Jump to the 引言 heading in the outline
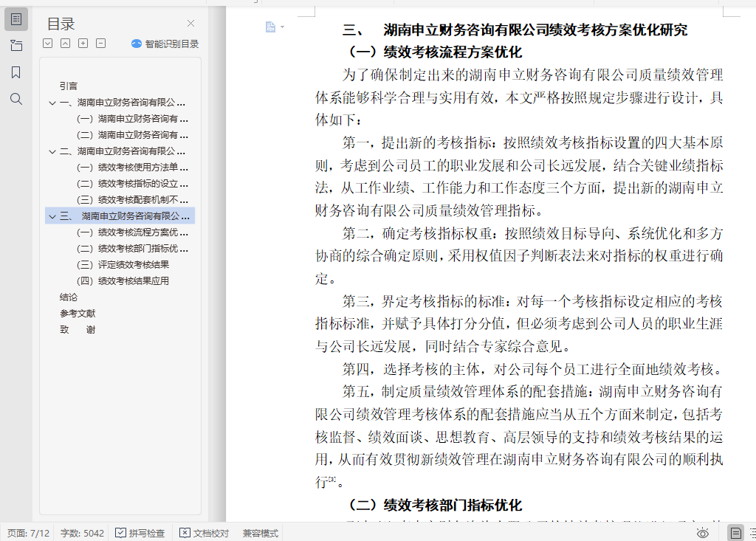Screen dimensions: 756x541 point(69,86)
